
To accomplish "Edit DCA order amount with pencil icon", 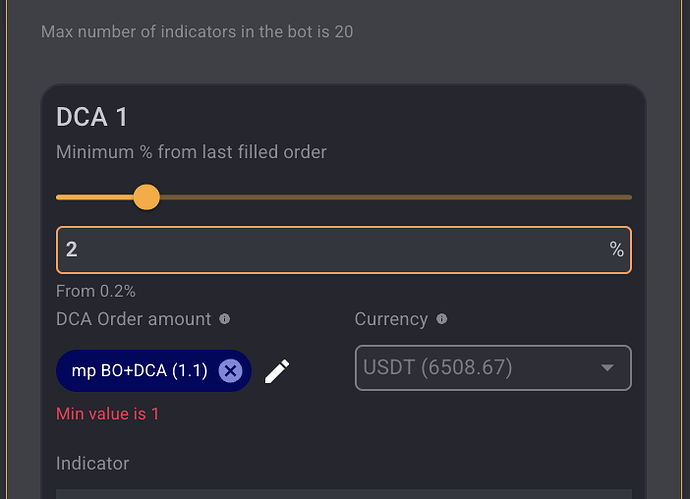I will tap(277, 371).
